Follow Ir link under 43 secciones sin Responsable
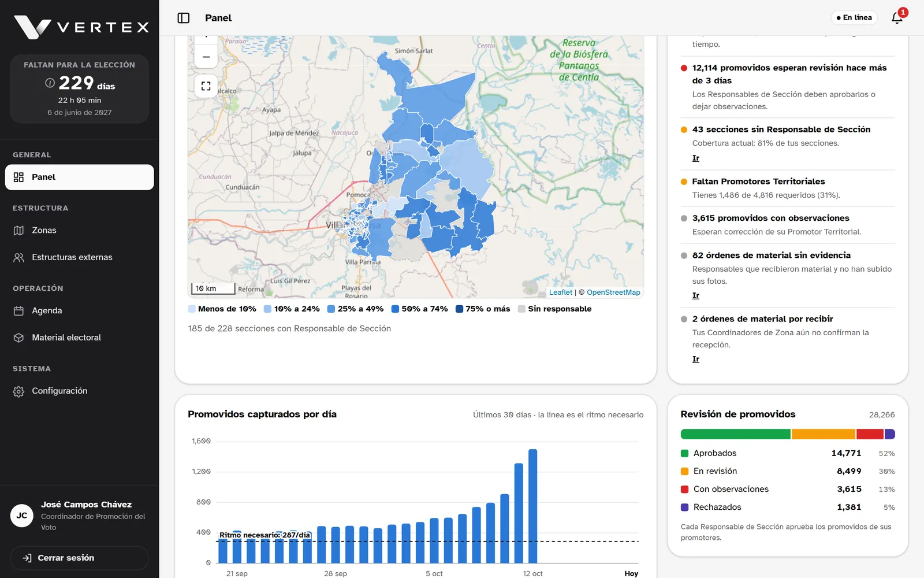Viewport: 924px width, 578px height. pos(696,158)
